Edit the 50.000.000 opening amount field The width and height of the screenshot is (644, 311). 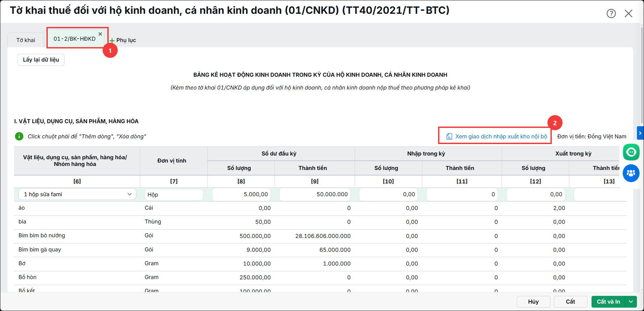click(315, 194)
